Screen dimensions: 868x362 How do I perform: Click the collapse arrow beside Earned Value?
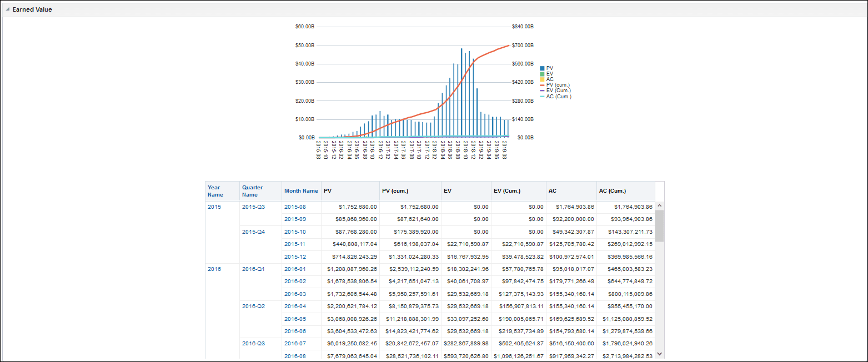click(x=7, y=9)
